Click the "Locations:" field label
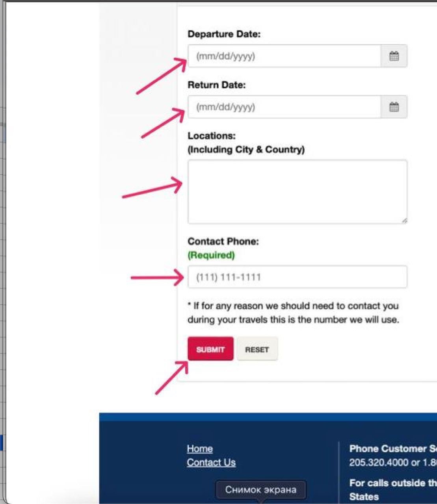Image resolution: width=437 pixels, height=504 pixels. click(212, 136)
